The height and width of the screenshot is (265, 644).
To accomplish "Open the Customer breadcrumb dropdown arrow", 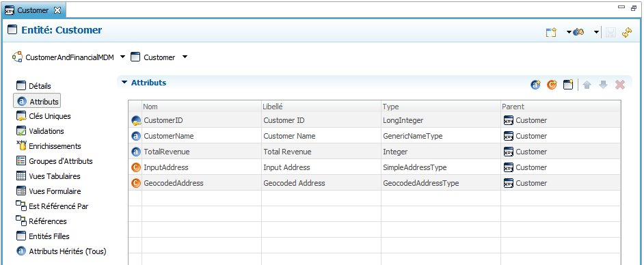I will (x=185, y=57).
